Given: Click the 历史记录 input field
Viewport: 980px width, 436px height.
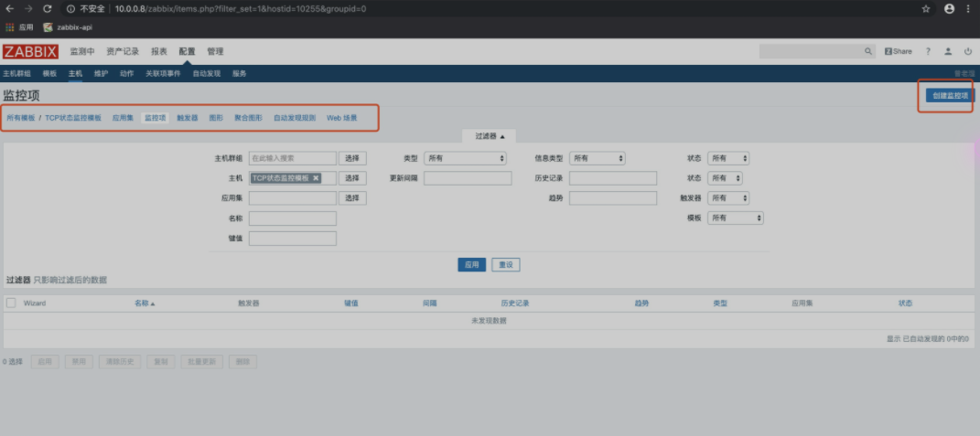Looking at the screenshot, I should point(613,178).
